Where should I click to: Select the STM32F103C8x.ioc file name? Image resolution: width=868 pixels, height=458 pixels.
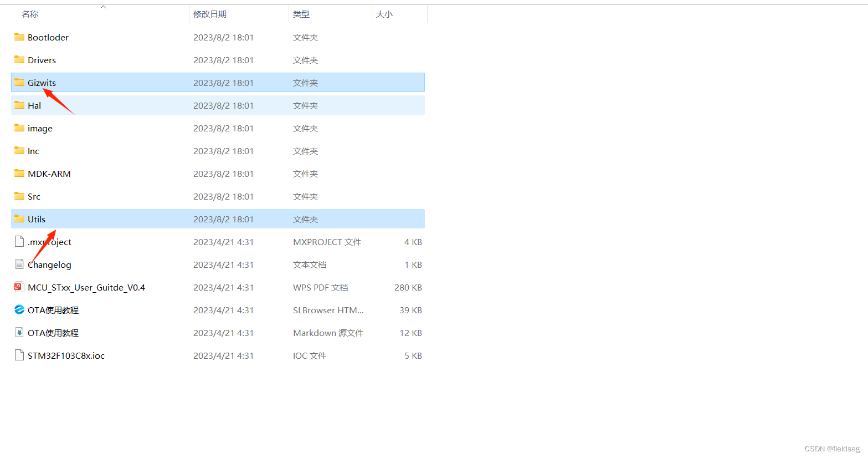coord(66,355)
